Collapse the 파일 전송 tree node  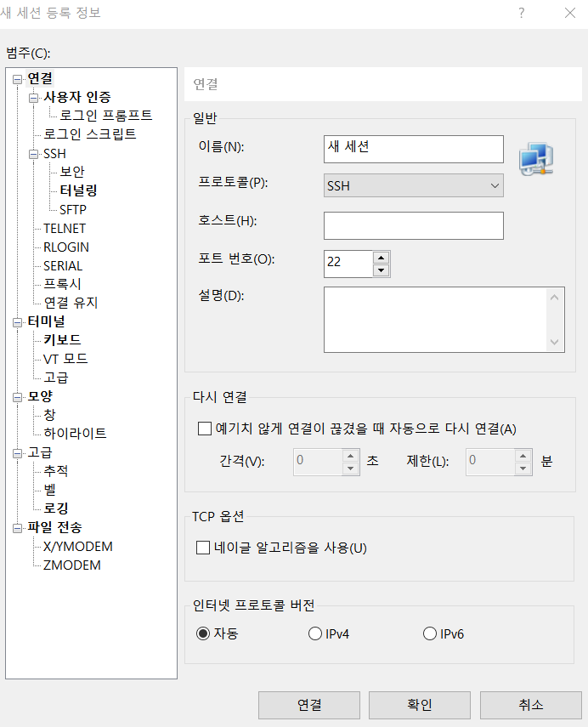point(18,528)
